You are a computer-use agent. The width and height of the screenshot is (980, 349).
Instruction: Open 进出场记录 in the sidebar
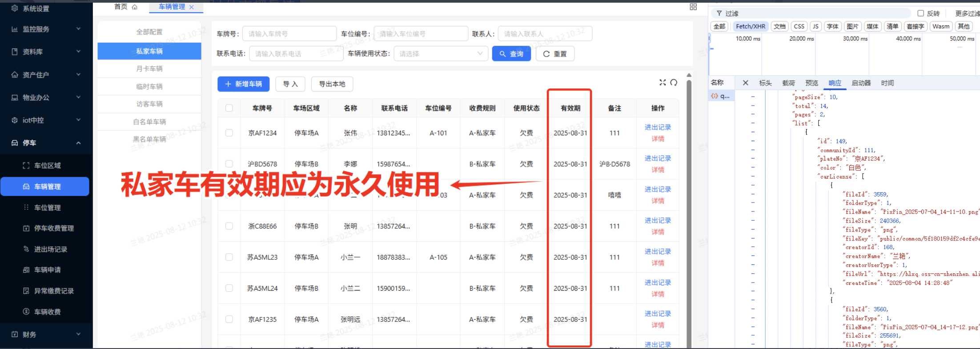pos(50,249)
